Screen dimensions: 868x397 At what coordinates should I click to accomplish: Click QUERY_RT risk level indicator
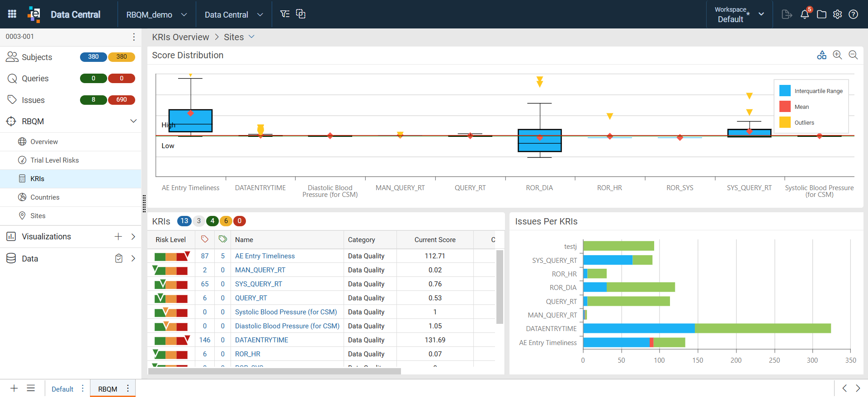(171, 298)
